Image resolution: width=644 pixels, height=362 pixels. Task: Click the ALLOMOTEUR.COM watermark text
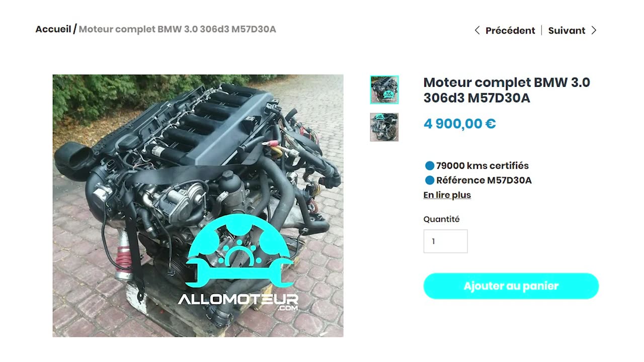point(238,302)
